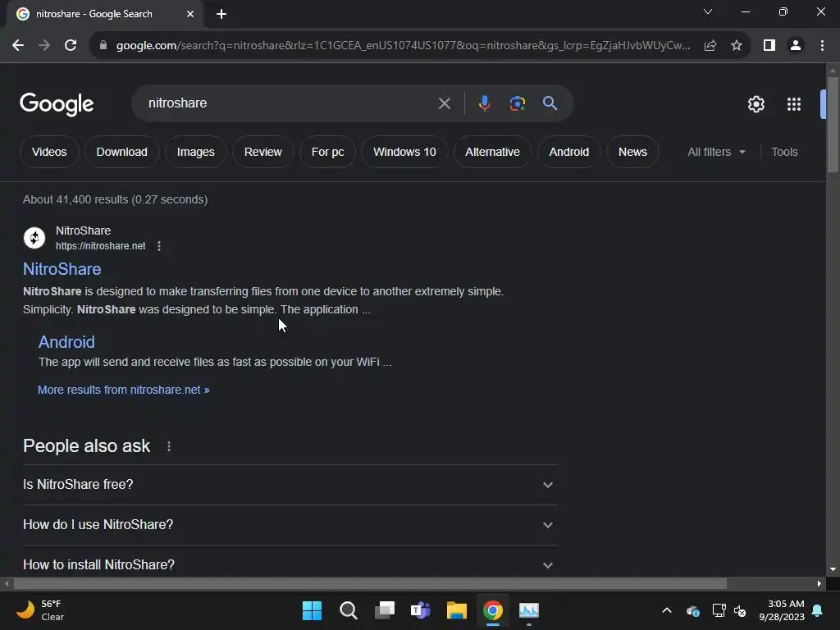The image size is (840, 630).
Task: Filter results by Android chip
Action: 569,152
